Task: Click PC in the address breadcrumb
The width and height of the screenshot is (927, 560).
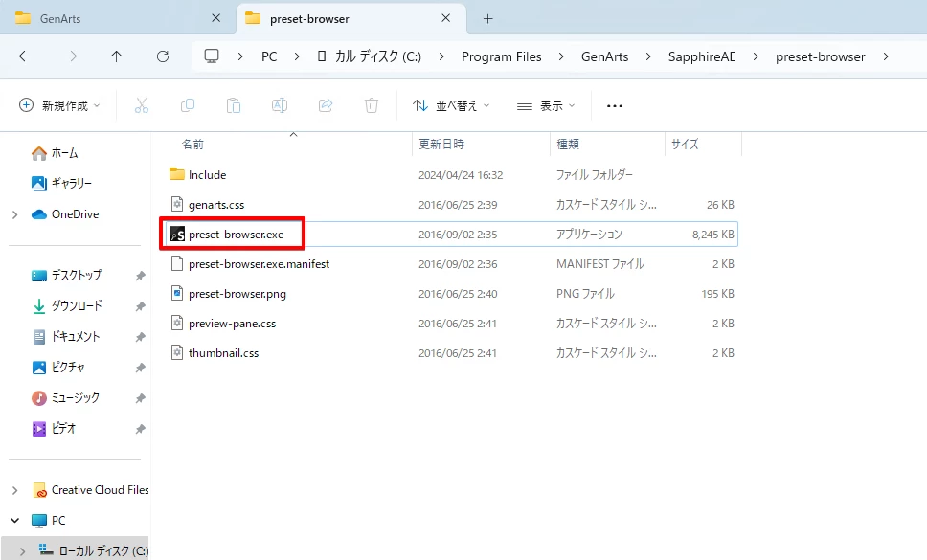Action: 269,56
